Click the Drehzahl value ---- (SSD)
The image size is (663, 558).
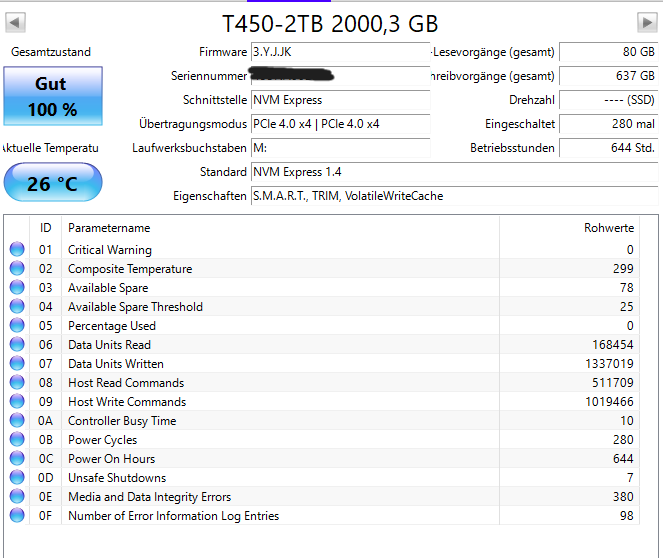(608, 100)
